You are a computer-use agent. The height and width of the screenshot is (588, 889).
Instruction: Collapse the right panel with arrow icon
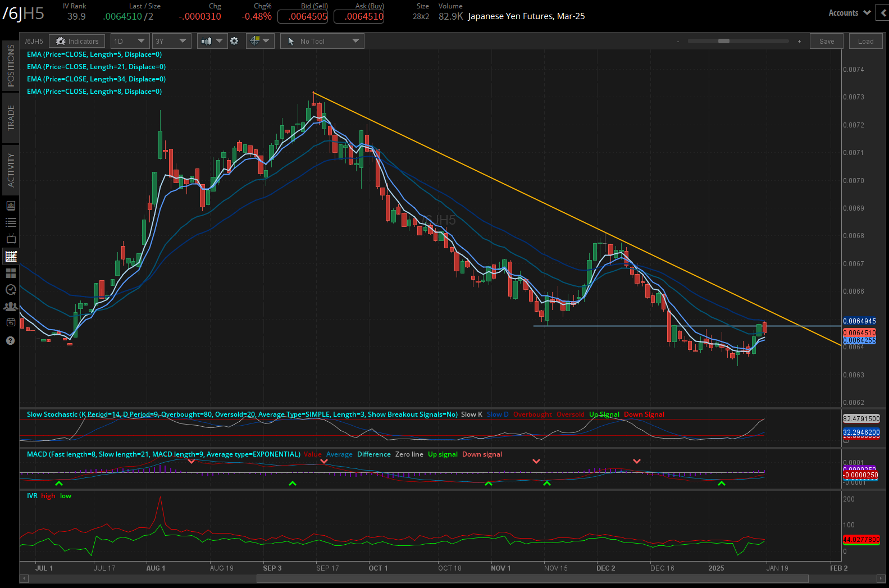884,13
